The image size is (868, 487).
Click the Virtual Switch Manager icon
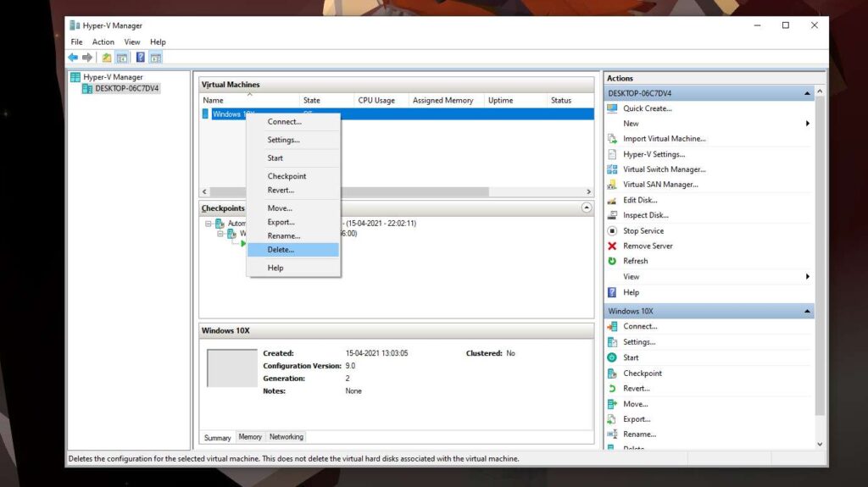pos(612,169)
